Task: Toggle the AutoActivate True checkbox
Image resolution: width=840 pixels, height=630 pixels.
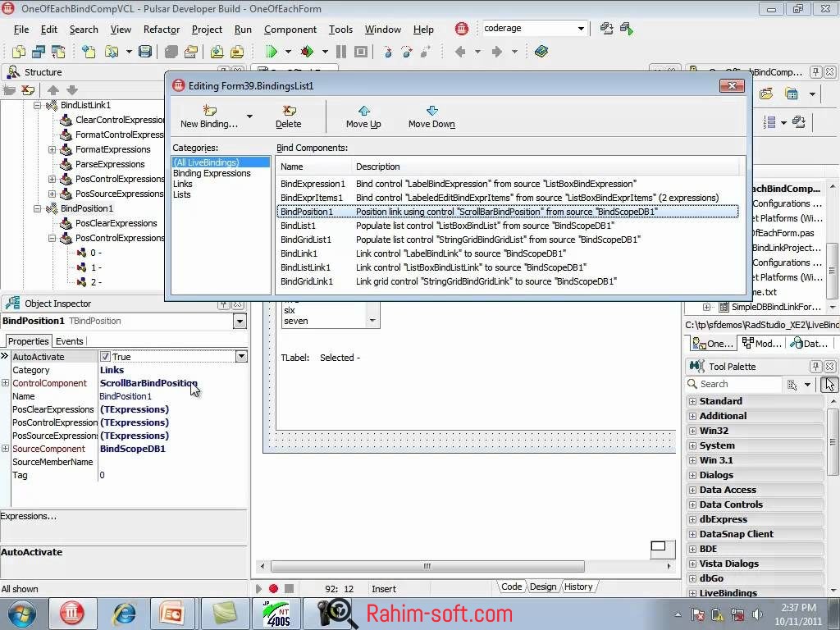Action: 106,356
